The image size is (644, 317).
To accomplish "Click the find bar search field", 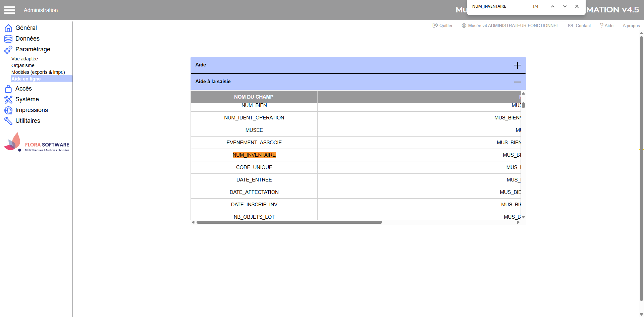I will tap(500, 6).
